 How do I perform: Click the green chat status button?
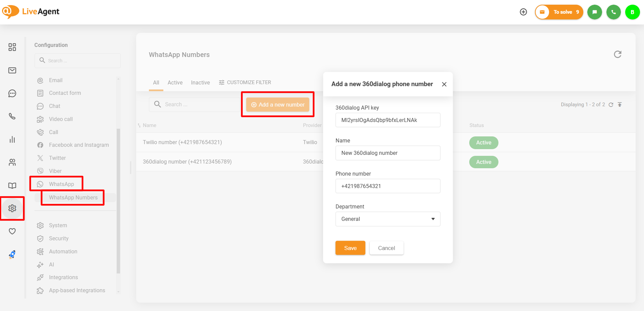point(594,12)
